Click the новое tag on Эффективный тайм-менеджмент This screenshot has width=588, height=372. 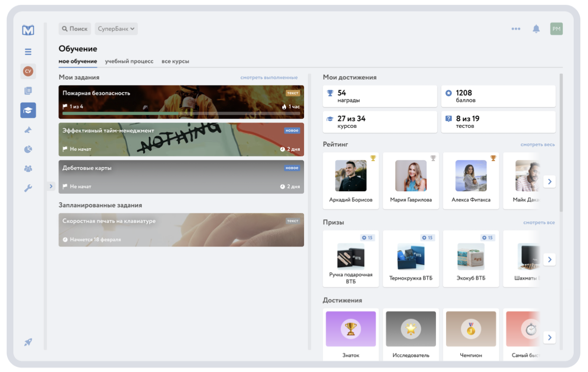(292, 130)
